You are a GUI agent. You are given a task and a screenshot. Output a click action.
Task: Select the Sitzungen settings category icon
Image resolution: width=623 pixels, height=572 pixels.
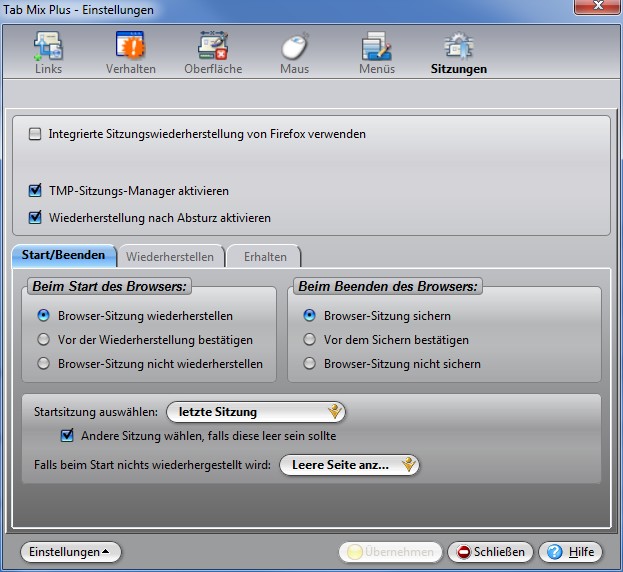tap(459, 53)
